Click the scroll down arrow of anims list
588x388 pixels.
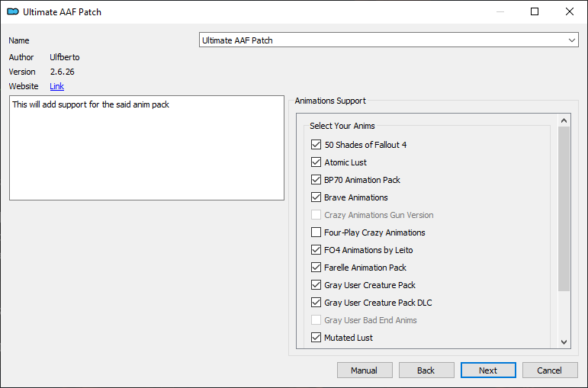(x=564, y=342)
